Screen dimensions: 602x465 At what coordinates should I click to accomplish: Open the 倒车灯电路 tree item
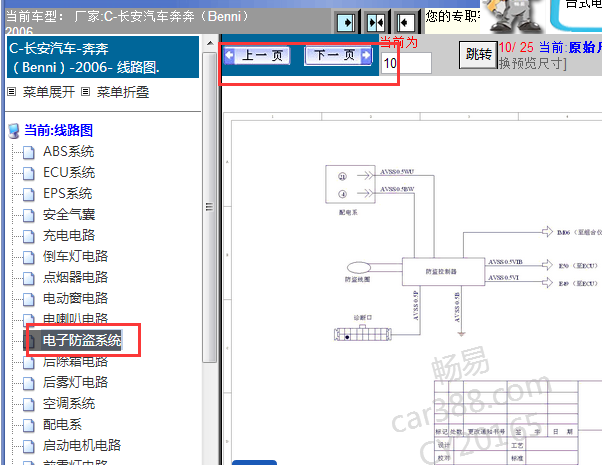tap(75, 256)
